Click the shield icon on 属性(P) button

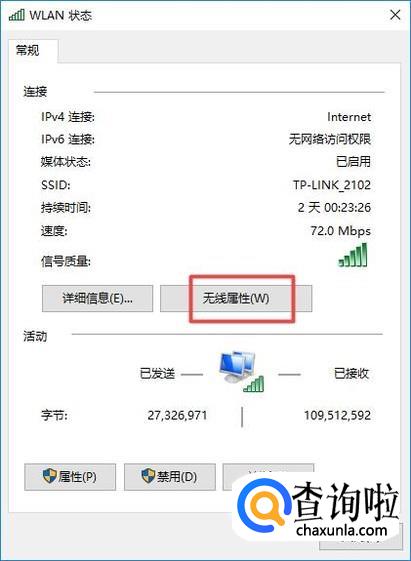(x=50, y=476)
